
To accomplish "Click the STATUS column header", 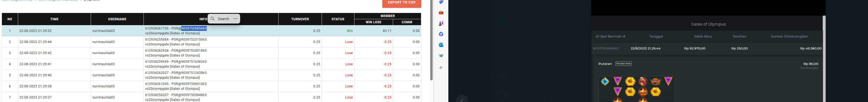I will click(338, 19).
